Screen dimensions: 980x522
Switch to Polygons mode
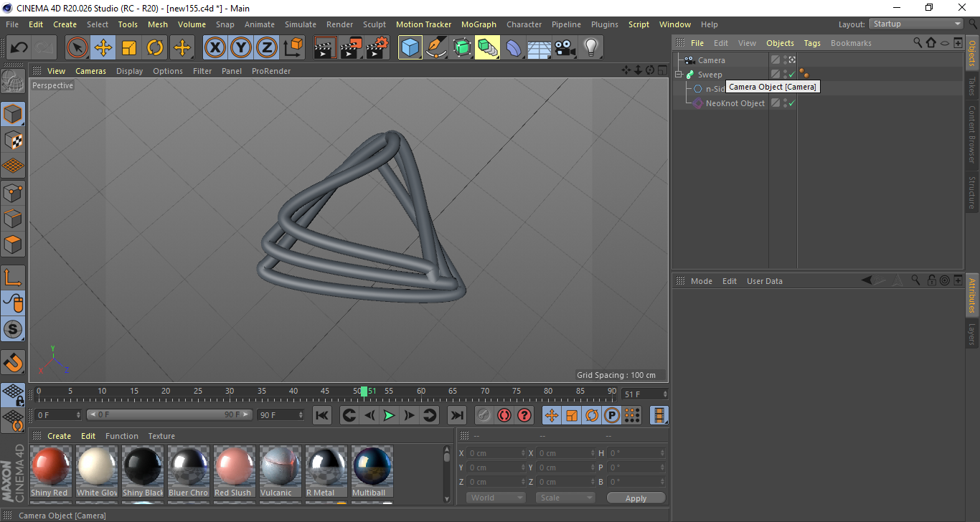point(13,245)
